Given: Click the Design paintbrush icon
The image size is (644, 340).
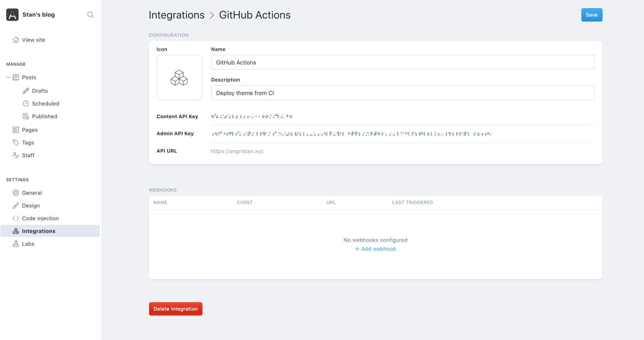Looking at the screenshot, I should pyautogui.click(x=16, y=205).
